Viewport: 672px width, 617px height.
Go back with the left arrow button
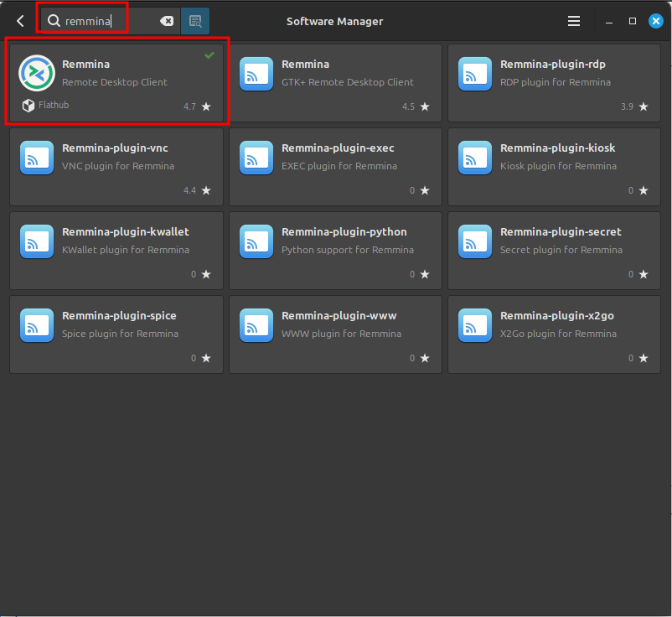20,21
